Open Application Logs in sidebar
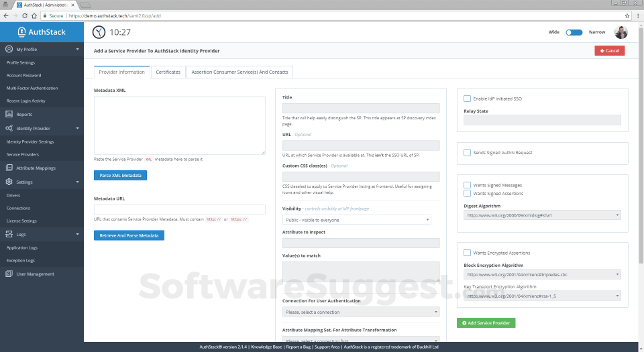This screenshot has width=644, height=352. [21, 248]
